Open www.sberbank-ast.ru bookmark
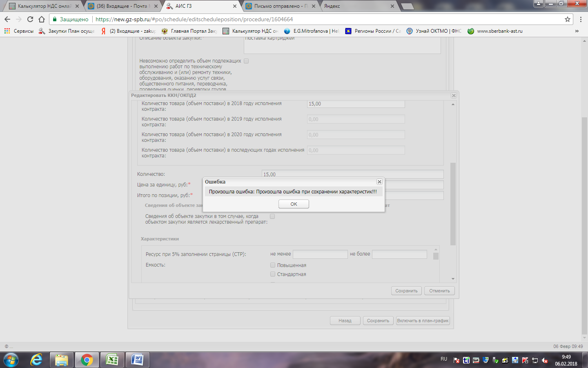The width and height of the screenshot is (588, 368). point(495,31)
